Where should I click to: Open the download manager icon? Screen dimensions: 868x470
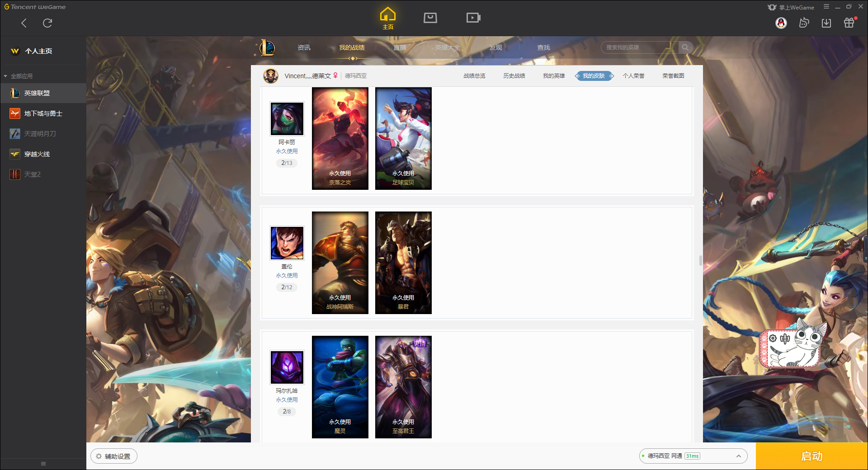click(826, 23)
